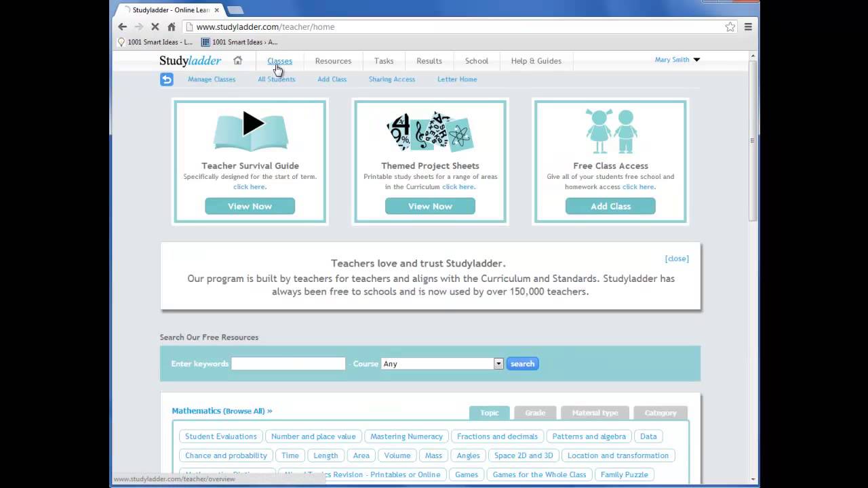Click page vertical scrollbar thumb

point(752,141)
